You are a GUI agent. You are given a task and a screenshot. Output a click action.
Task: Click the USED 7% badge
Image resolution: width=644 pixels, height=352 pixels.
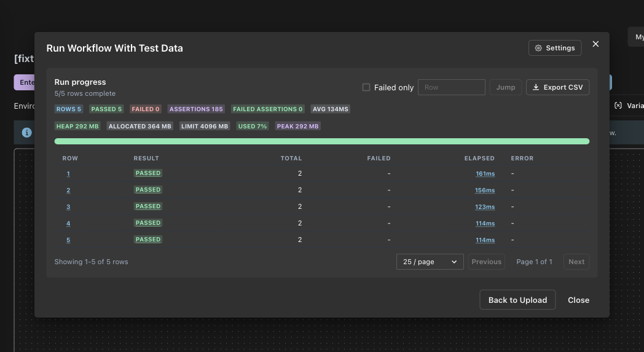click(x=252, y=126)
